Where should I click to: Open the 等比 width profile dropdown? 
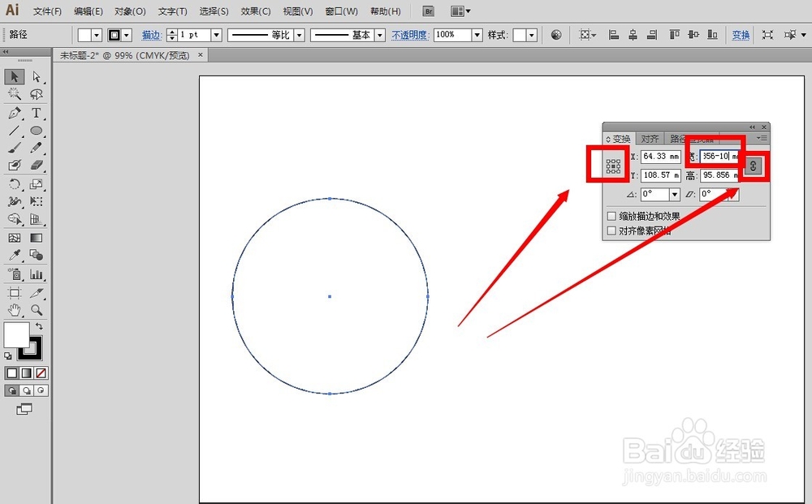[x=300, y=35]
